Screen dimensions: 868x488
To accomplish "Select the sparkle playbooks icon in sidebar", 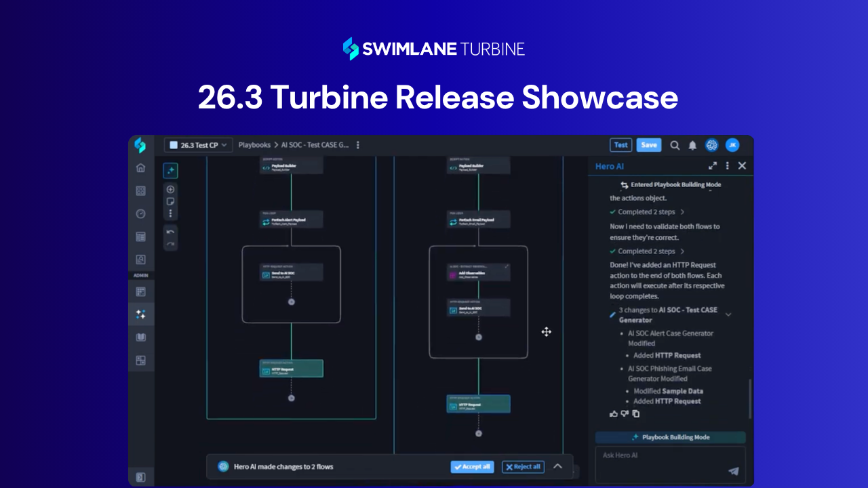I will 140,314.
